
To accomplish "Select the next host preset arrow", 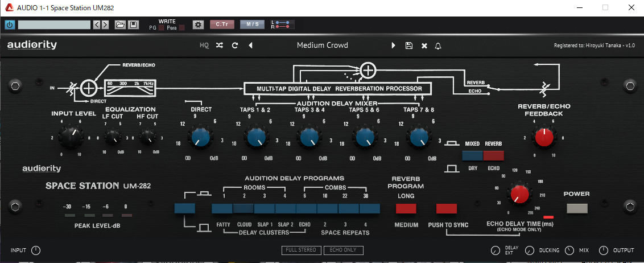I will (105, 24).
